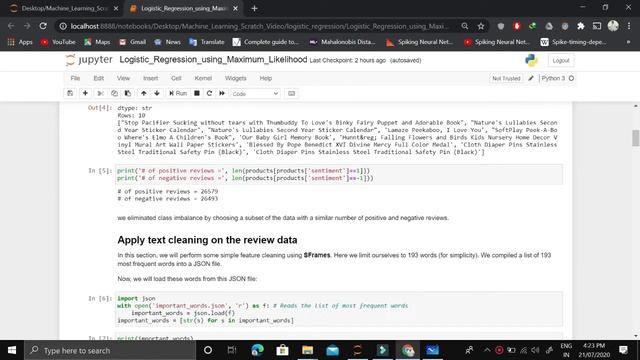Insert cell below with the plus icon

tap(85, 93)
